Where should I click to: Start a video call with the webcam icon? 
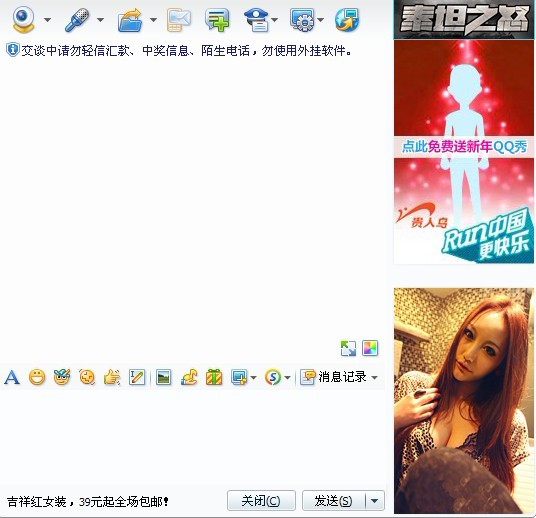coord(23,19)
